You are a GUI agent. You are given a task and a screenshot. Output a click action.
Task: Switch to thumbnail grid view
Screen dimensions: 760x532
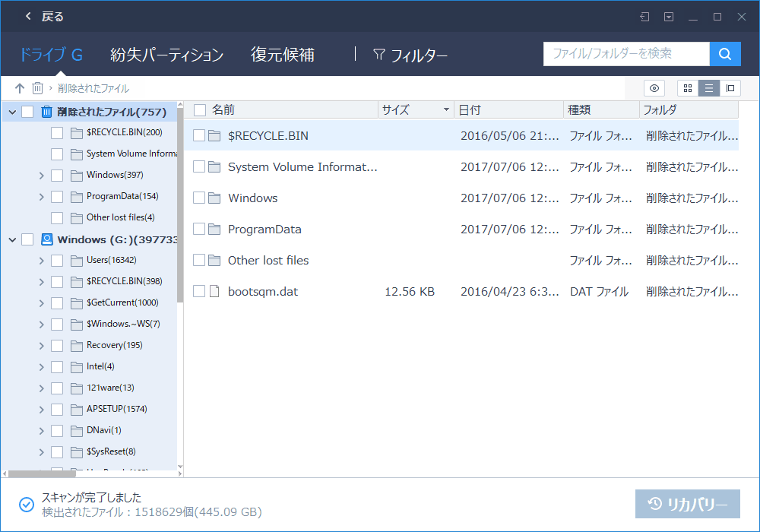tap(688, 88)
